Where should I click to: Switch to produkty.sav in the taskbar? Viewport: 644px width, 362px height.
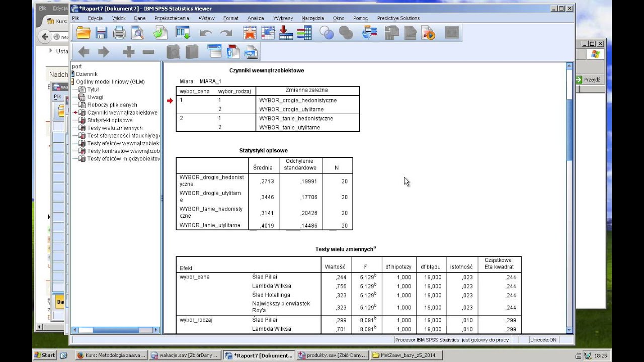click(333, 355)
